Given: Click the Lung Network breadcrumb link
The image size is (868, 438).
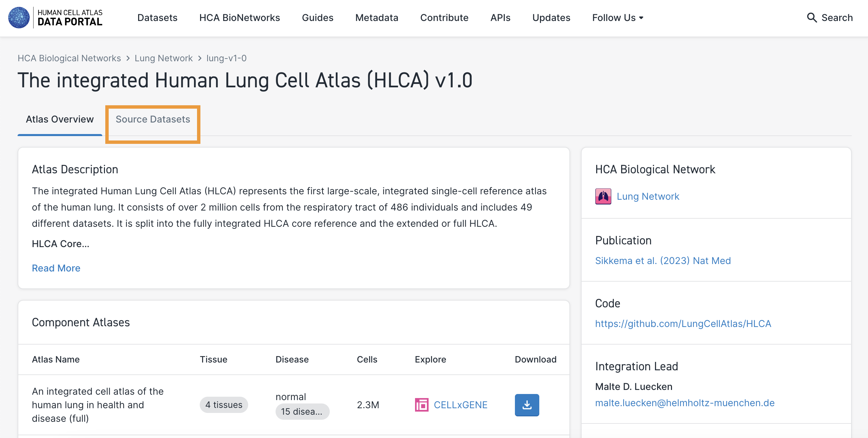Looking at the screenshot, I should pos(164,58).
